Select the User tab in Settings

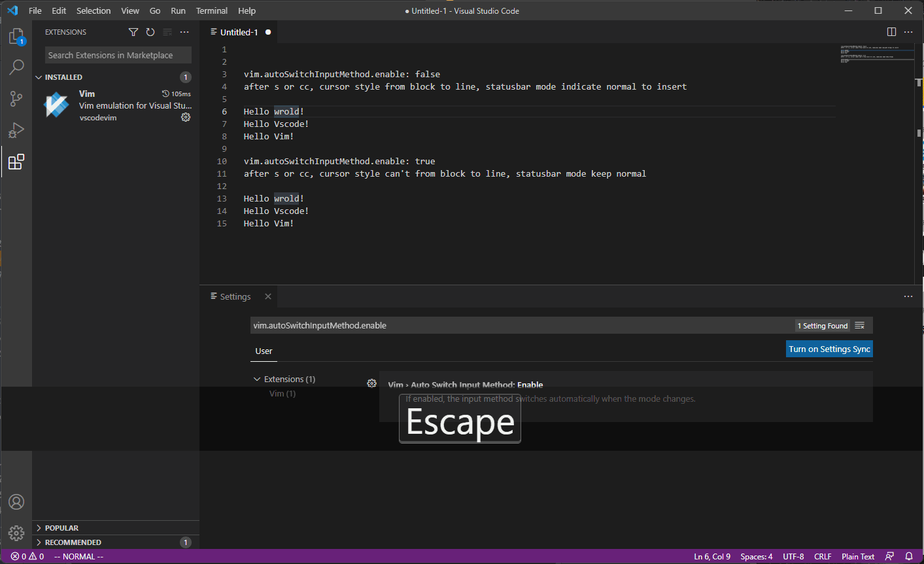tap(264, 351)
